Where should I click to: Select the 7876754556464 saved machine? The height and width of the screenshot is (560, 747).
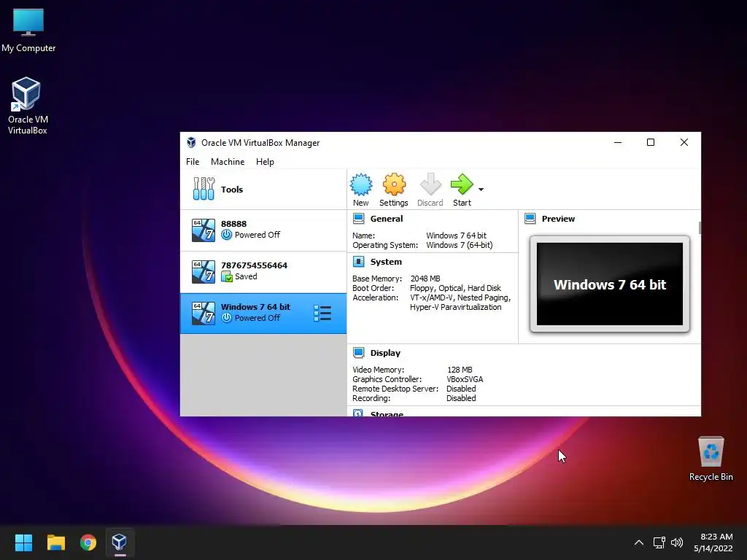coord(263,272)
